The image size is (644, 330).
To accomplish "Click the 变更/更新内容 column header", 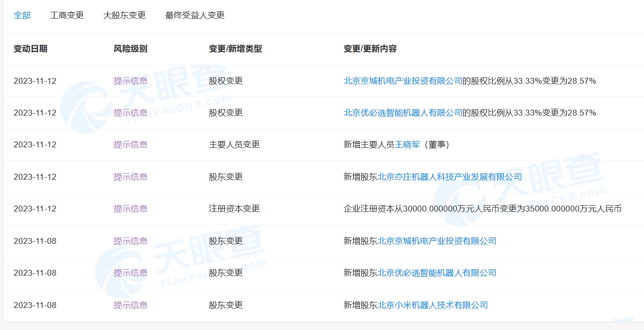I will pos(370,49).
